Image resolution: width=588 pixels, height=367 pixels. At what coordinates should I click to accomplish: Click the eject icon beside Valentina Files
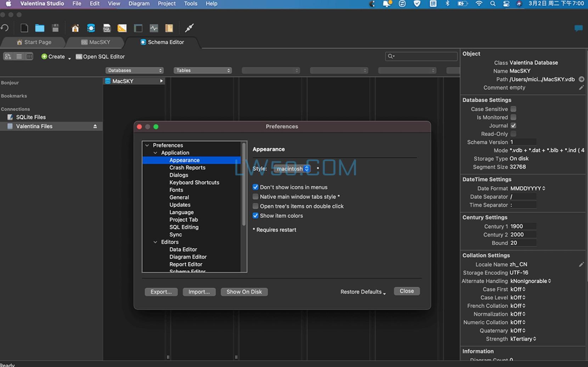pos(95,126)
